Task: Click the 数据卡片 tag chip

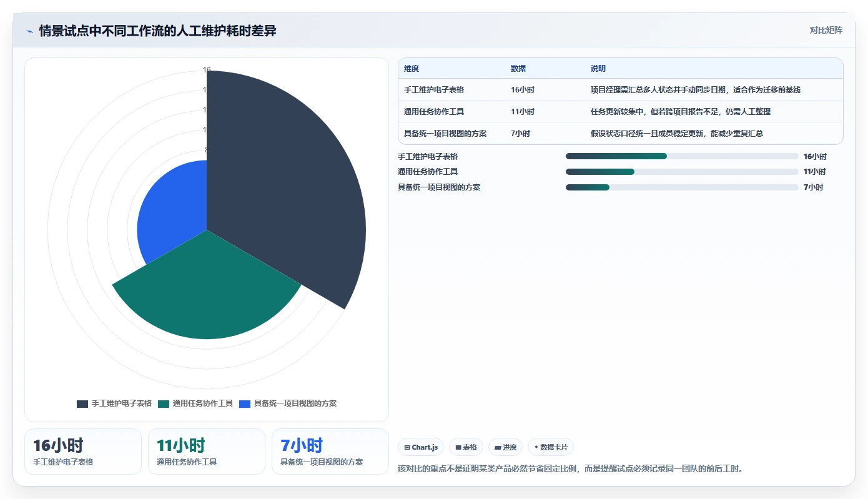Action: click(551, 447)
